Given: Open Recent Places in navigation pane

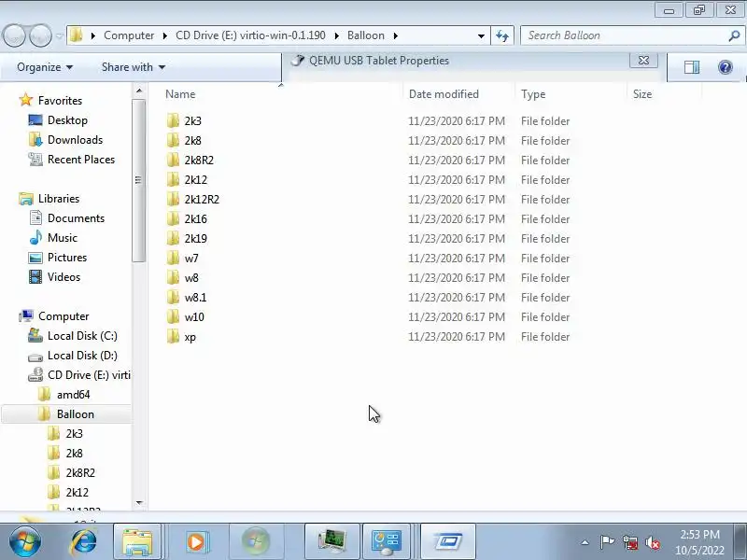Looking at the screenshot, I should pos(72,159).
